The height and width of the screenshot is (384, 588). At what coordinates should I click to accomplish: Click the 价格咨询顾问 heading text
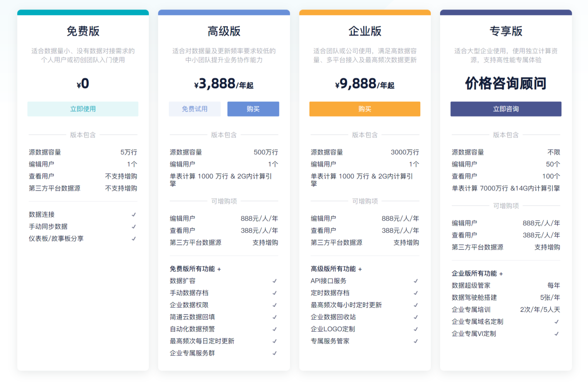506,83
